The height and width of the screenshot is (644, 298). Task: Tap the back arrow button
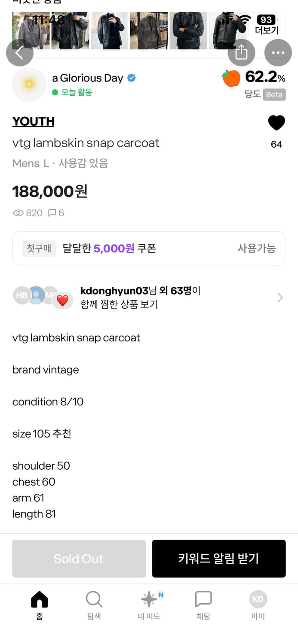point(19,53)
